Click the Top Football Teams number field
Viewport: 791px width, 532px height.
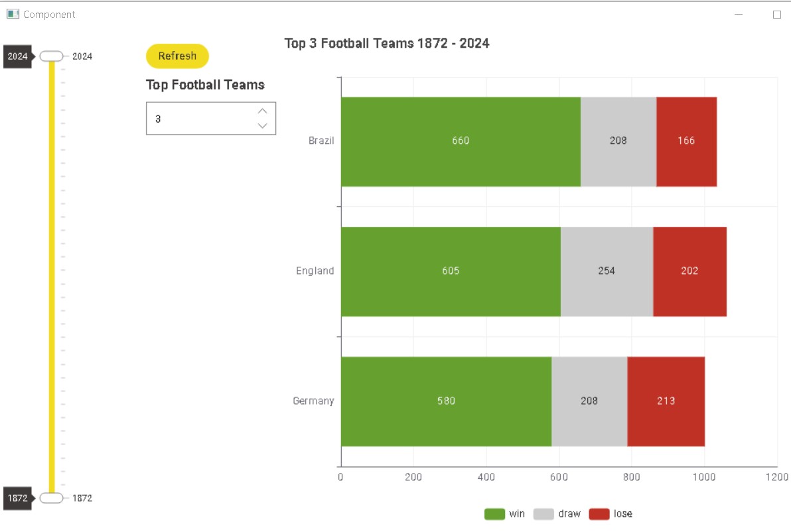click(x=211, y=119)
